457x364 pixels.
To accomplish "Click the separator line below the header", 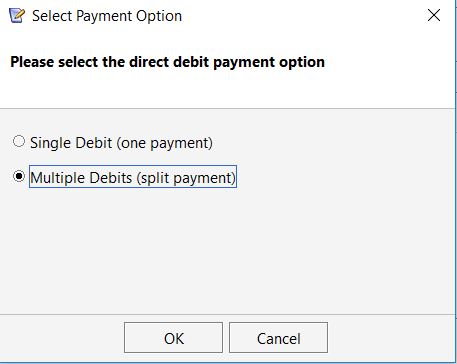I will point(227,108).
